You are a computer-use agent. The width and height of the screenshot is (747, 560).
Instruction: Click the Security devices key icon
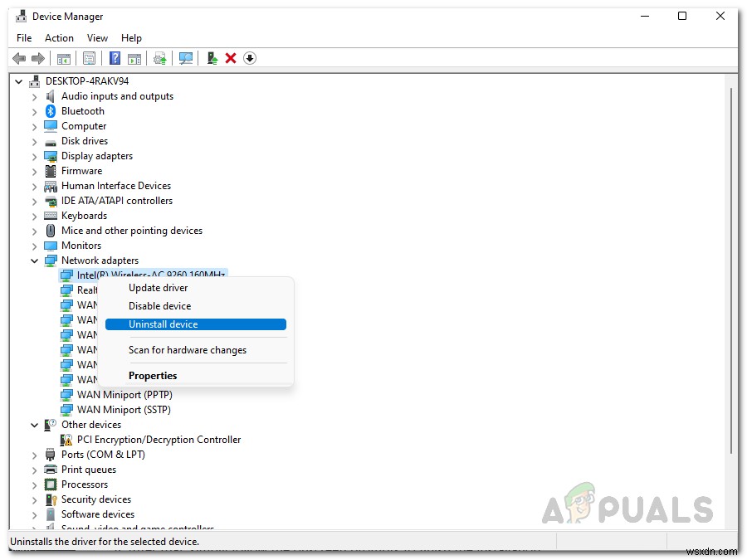(51, 499)
